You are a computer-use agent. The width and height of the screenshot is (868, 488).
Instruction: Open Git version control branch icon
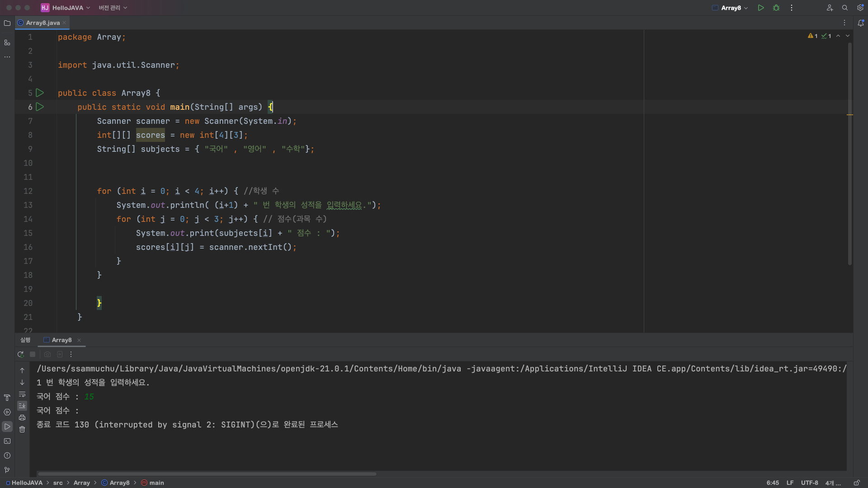pyautogui.click(x=7, y=470)
